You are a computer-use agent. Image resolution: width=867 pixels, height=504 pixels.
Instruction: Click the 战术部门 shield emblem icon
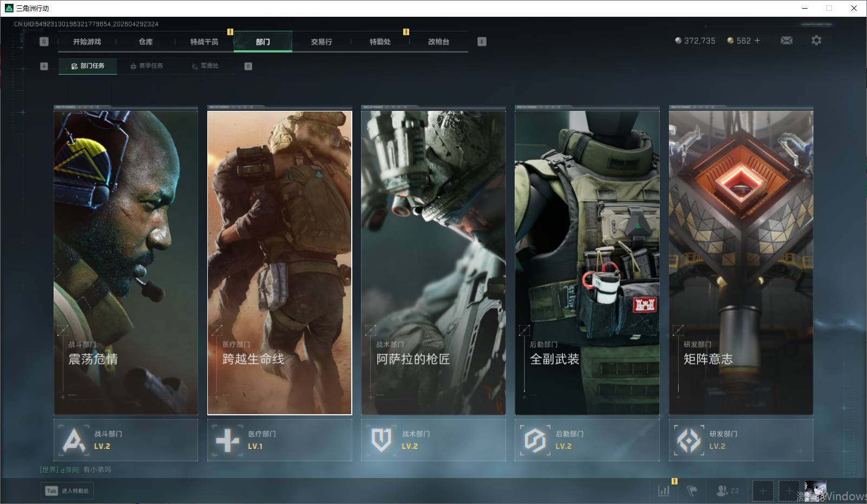click(x=381, y=440)
